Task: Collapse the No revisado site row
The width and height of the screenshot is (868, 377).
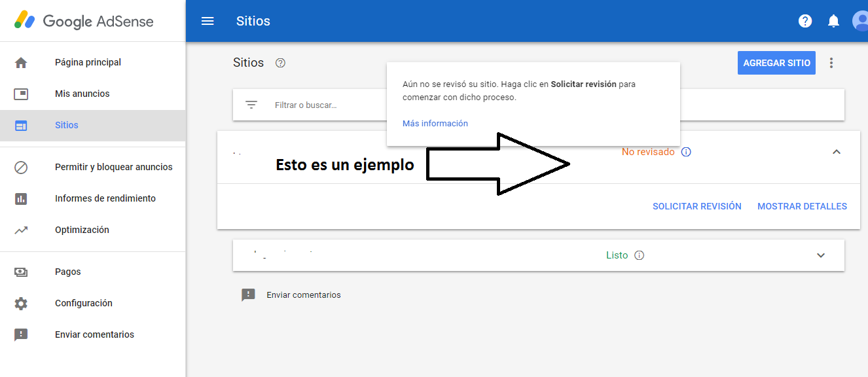Action: click(x=836, y=152)
